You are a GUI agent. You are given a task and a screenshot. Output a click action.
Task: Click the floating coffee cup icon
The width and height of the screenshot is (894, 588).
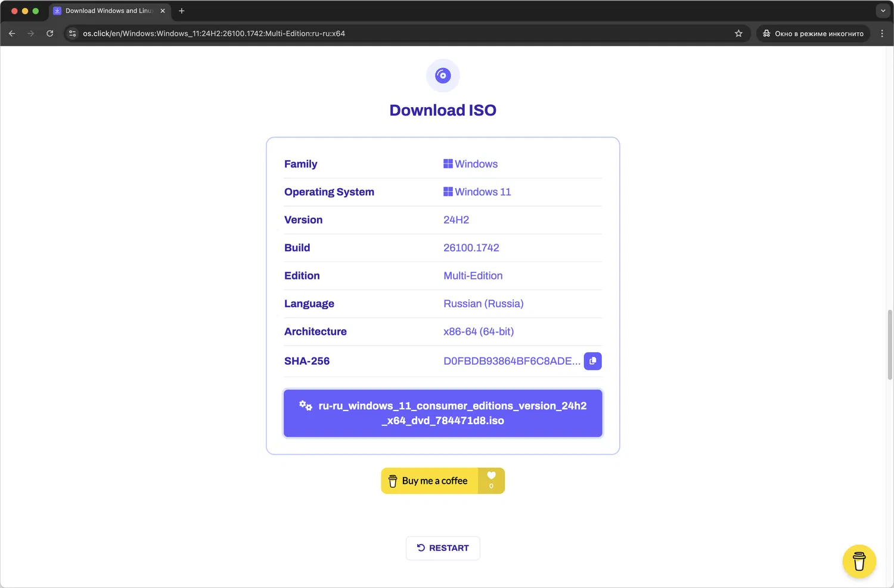coord(859,561)
